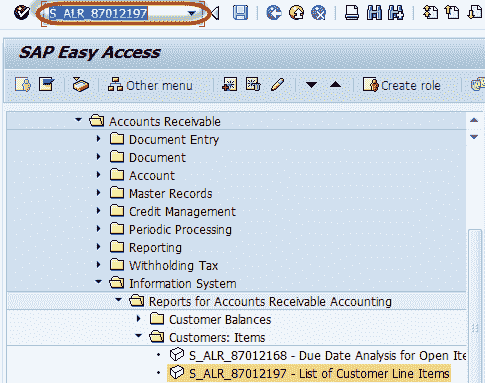The width and height of the screenshot is (485, 383).
Task: Select the Periodic Processing tree label
Action: click(x=180, y=230)
